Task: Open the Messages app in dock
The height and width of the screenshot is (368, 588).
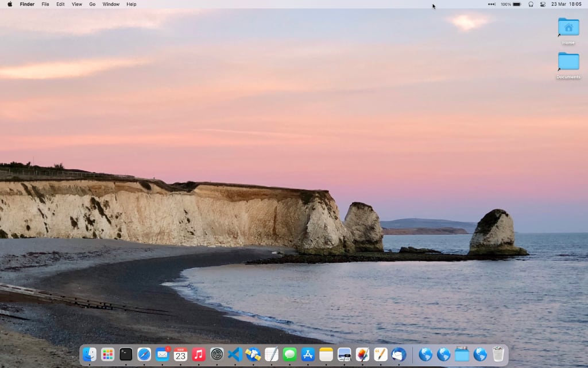Action: point(289,355)
